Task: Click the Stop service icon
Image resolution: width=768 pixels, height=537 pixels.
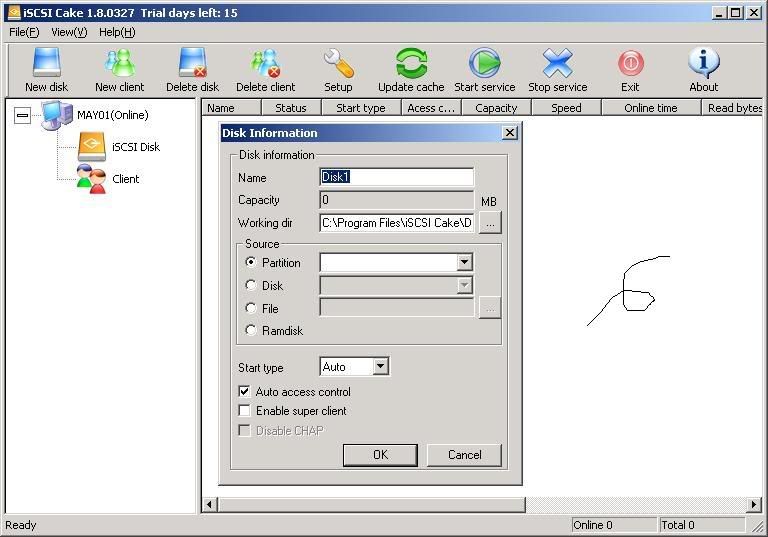Action: 557,65
